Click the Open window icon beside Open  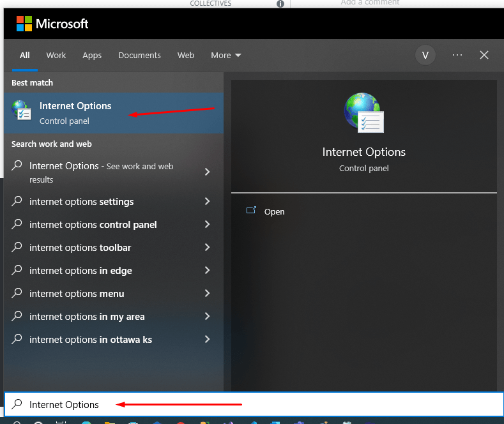coord(251,210)
